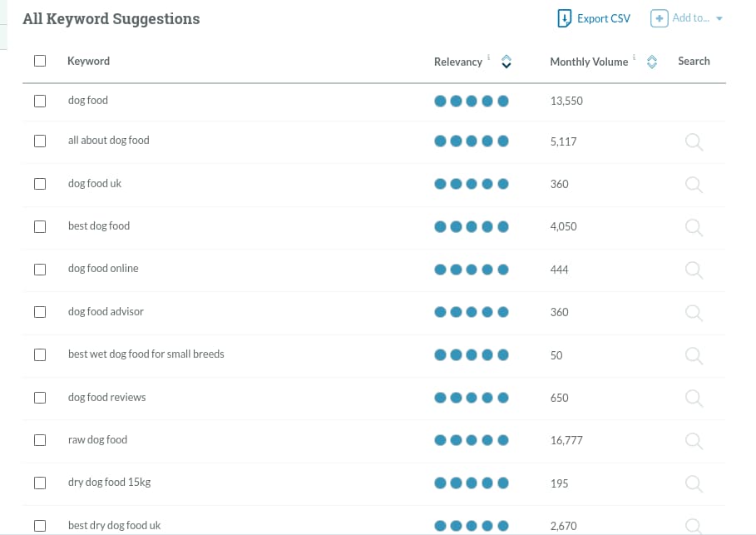Open search for the keyword 'dog food uk'

click(x=694, y=185)
